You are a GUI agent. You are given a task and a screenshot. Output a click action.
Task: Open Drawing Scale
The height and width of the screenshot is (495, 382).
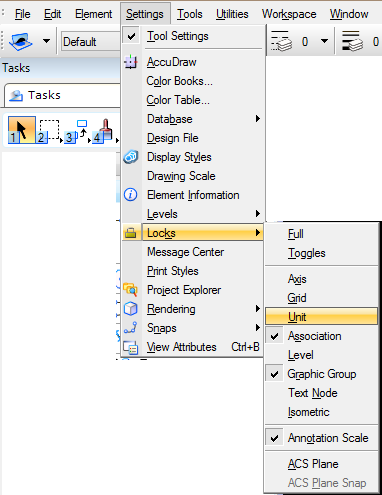point(181,176)
